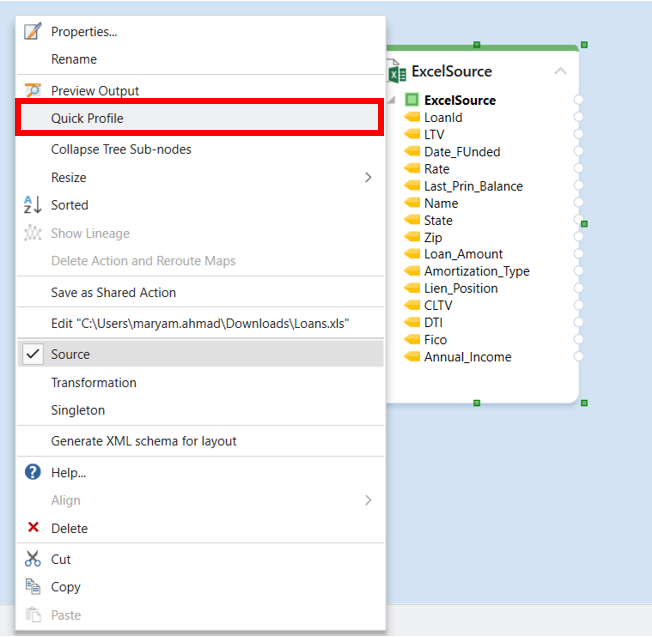This screenshot has width=652, height=637.
Task: Click Save as Shared Action
Action: point(113,292)
